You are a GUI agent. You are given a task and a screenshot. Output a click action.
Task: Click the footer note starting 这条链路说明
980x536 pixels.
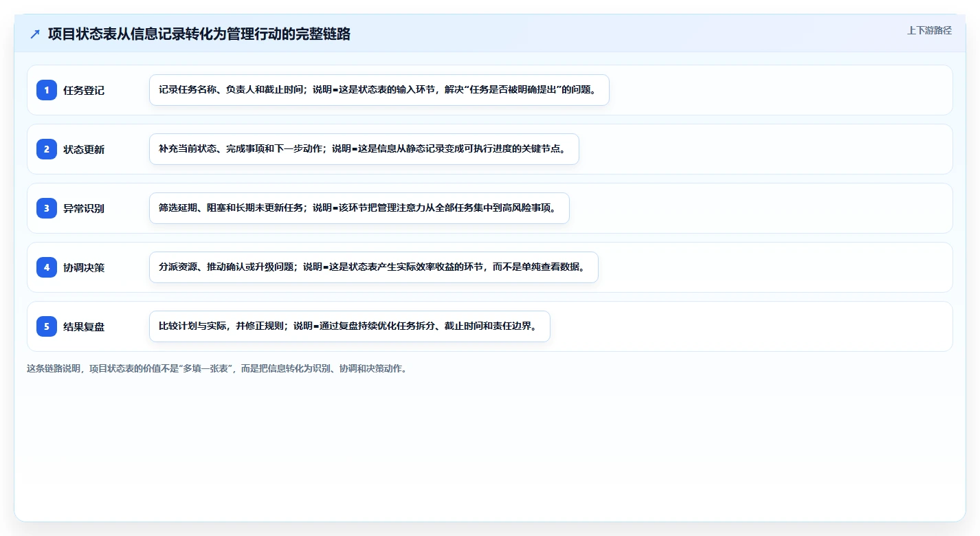217,368
